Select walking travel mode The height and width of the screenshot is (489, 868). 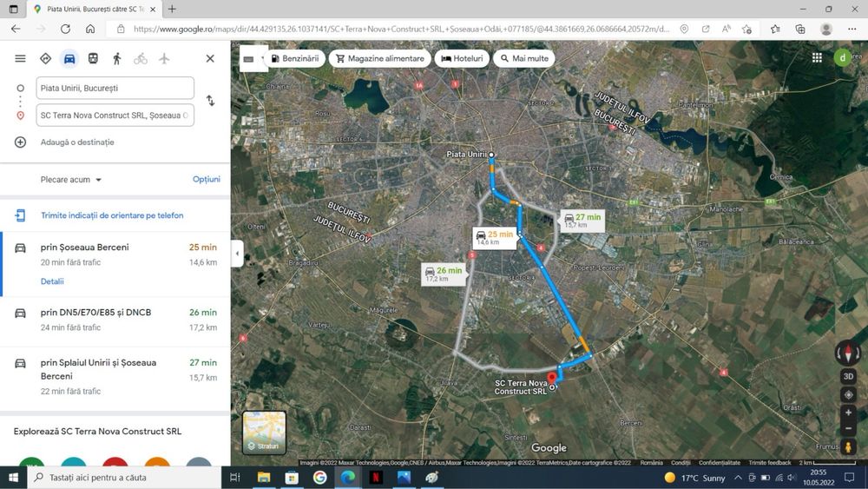pos(117,58)
